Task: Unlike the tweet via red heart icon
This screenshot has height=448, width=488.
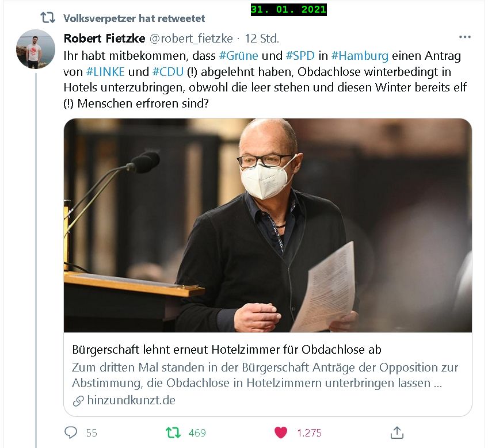Action: pyautogui.click(x=280, y=432)
